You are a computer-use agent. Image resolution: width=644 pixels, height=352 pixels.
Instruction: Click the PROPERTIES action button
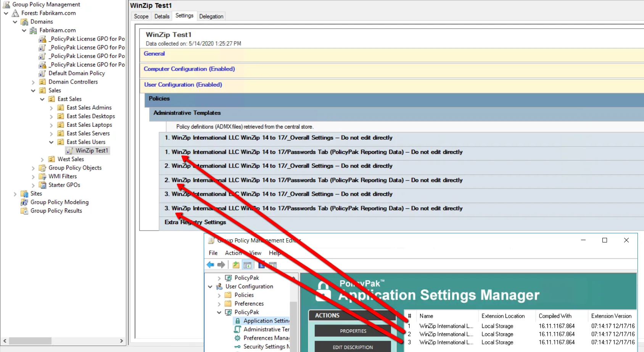click(353, 331)
